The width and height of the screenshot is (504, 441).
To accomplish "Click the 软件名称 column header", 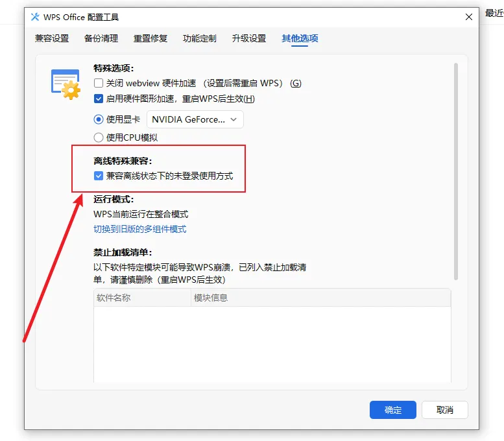I will click(x=143, y=298).
